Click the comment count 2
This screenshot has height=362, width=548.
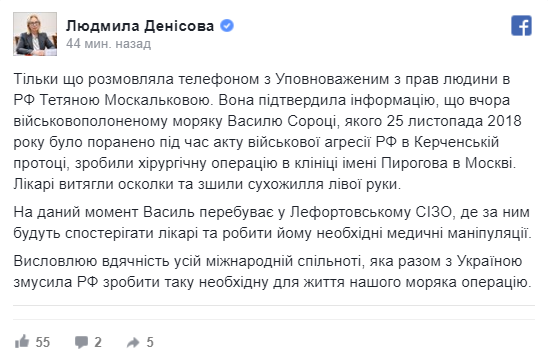point(98,342)
